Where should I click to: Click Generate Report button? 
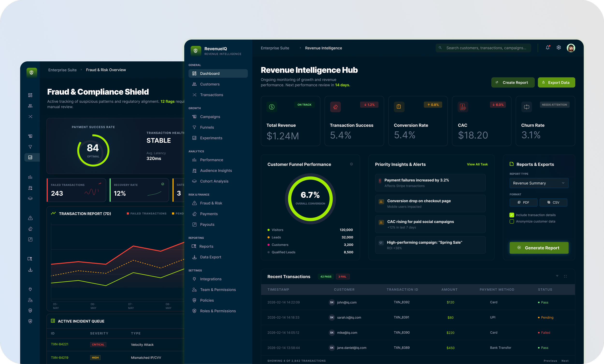[x=539, y=248]
